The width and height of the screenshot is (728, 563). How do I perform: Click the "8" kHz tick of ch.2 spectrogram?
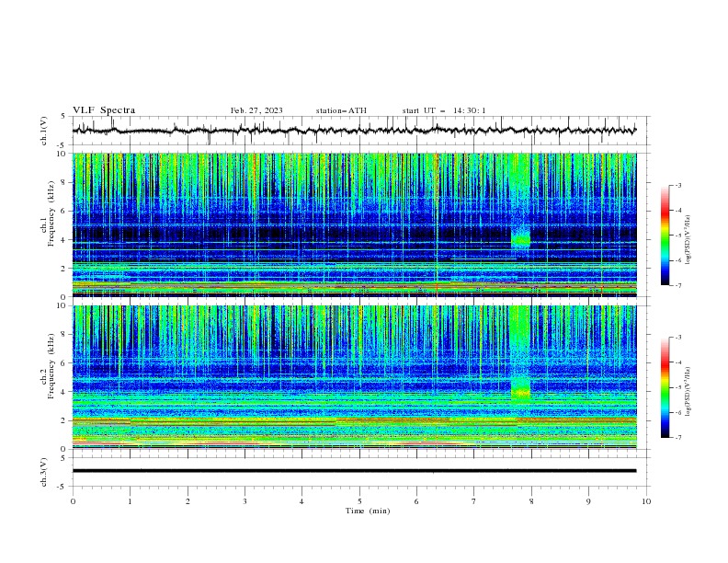(x=65, y=335)
